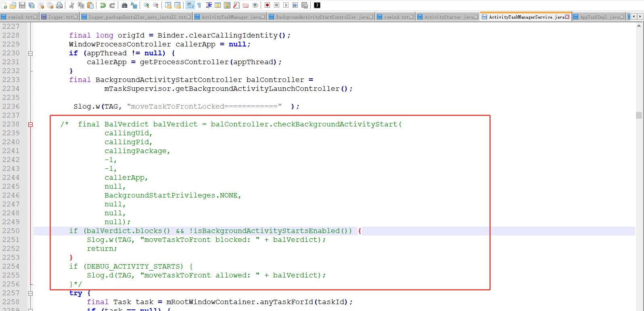Cut selection with the scissors icon

coord(71,5)
